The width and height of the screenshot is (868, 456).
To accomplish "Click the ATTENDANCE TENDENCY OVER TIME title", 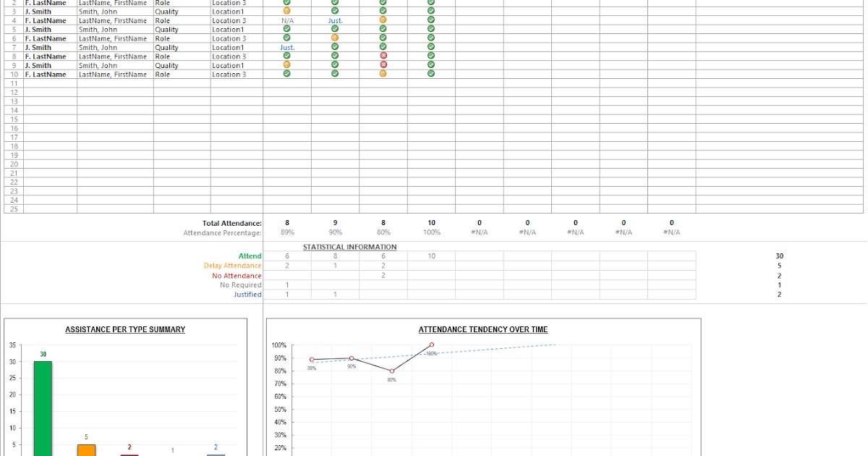I will coord(482,329).
